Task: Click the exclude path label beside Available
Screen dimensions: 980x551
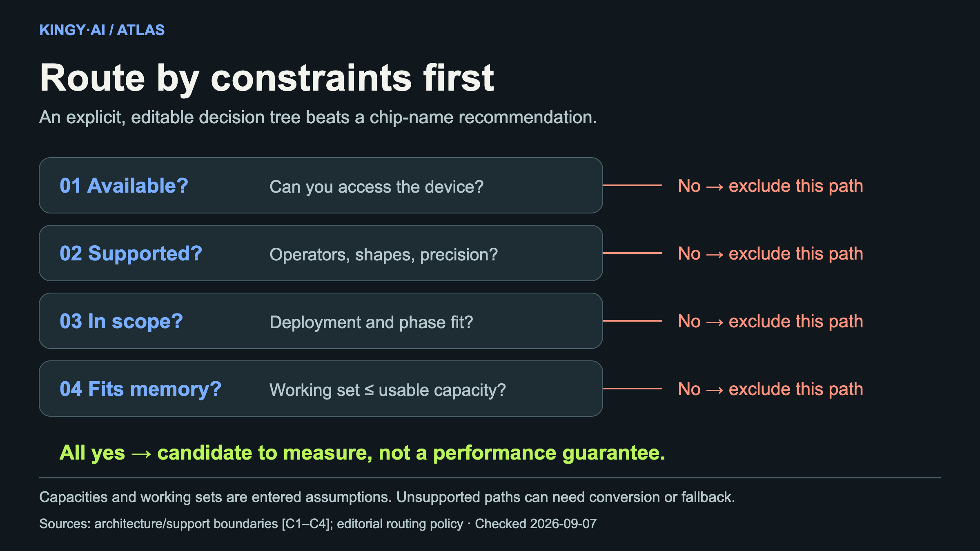Action: coord(771,186)
